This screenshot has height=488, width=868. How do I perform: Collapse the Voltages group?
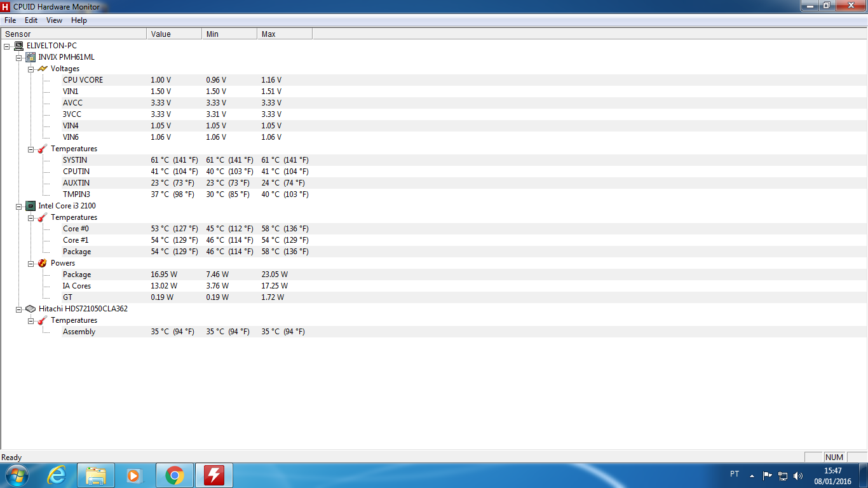(31, 69)
